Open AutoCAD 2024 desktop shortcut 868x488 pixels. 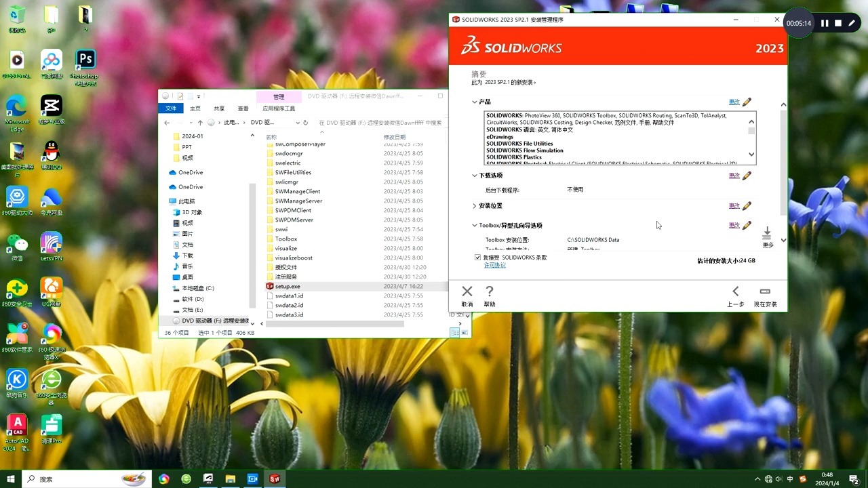pyautogui.click(x=17, y=432)
